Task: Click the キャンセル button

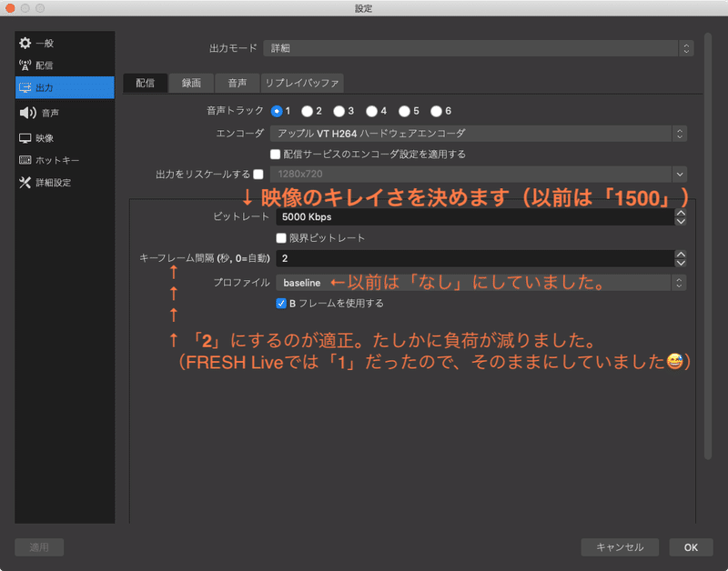Action: pyautogui.click(x=620, y=547)
